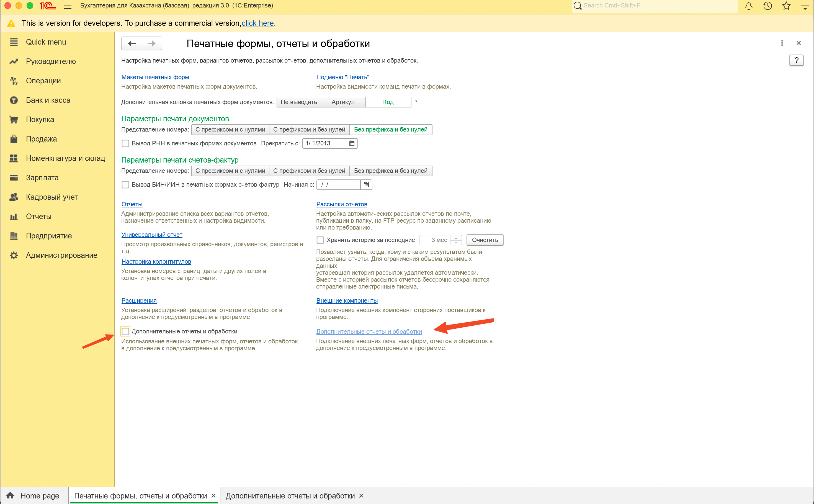
Task: Open calendar for Начиная с date
Action: coord(366,185)
